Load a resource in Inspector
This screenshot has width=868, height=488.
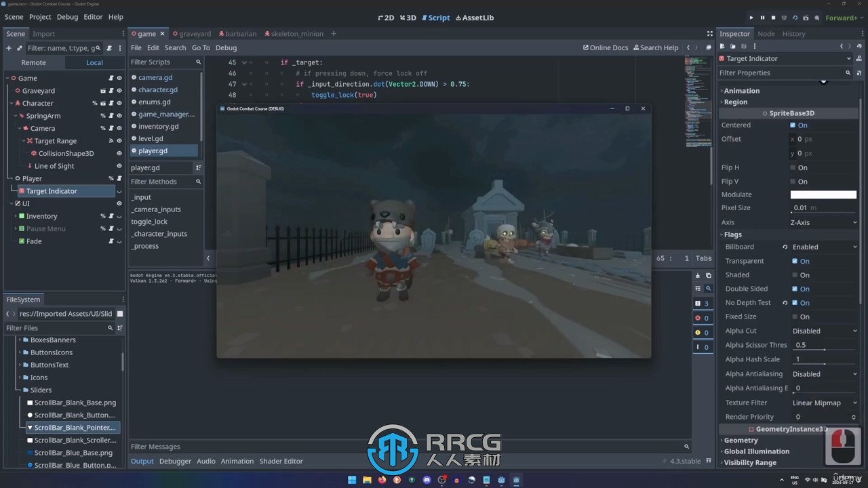[733, 46]
